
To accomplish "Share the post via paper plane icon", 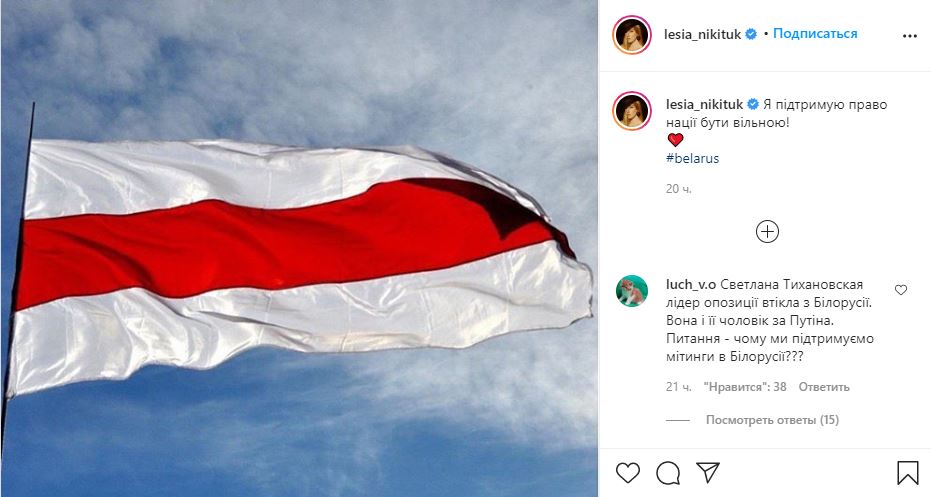I will pyautogui.click(x=708, y=472).
